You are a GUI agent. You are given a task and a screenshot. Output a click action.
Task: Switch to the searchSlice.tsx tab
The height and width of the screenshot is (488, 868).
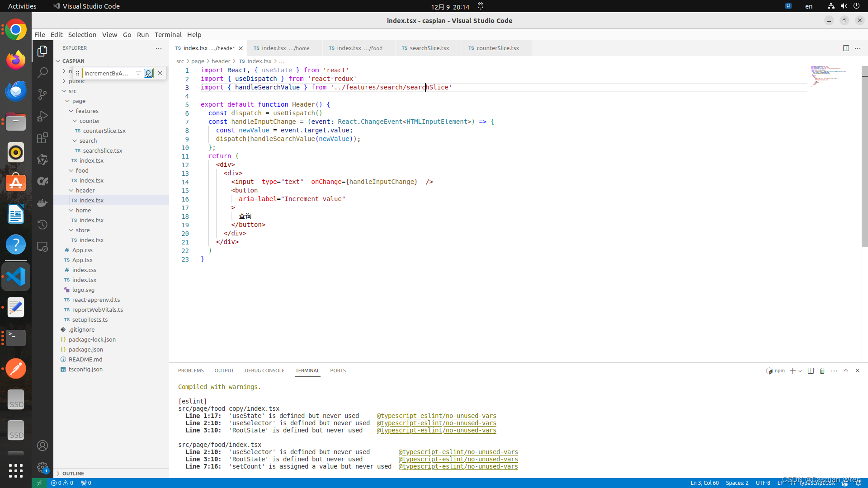pos(429,48)
